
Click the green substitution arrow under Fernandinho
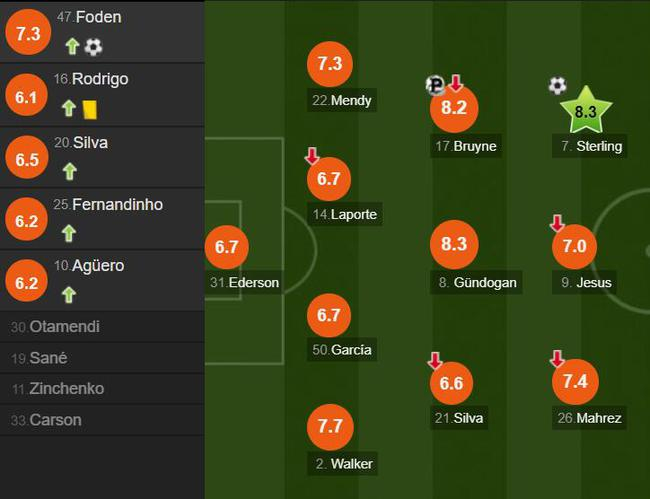pyautogui.click(x=70, y=233)
